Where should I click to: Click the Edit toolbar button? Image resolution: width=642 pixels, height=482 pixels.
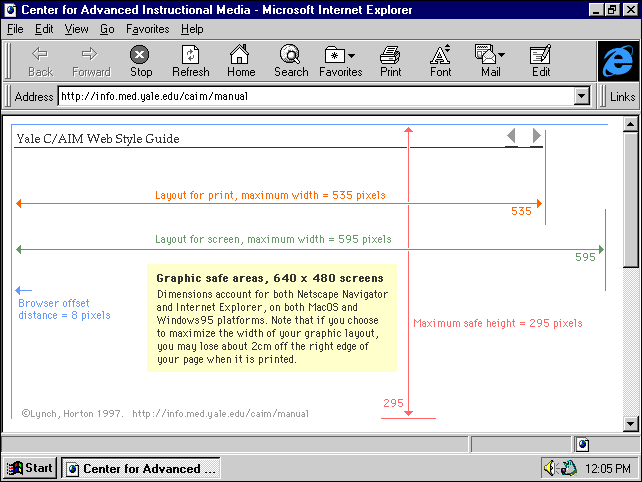point(541,61)
